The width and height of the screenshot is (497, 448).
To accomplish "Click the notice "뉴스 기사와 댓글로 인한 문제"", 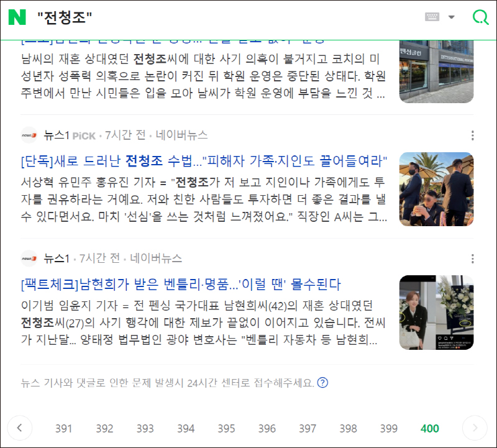I will coord(167,383).
